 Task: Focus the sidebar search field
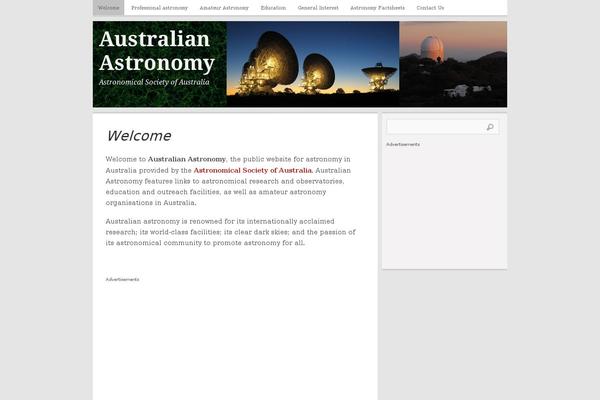[442, 127]
